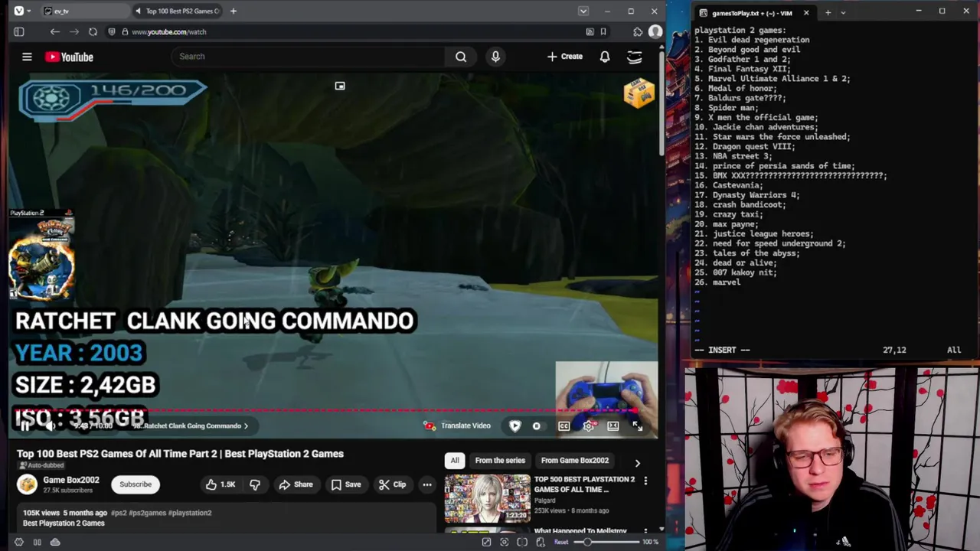Open page actions icon in status bar
This screenshot has width=980, height=551.
[x=541, y=542]
